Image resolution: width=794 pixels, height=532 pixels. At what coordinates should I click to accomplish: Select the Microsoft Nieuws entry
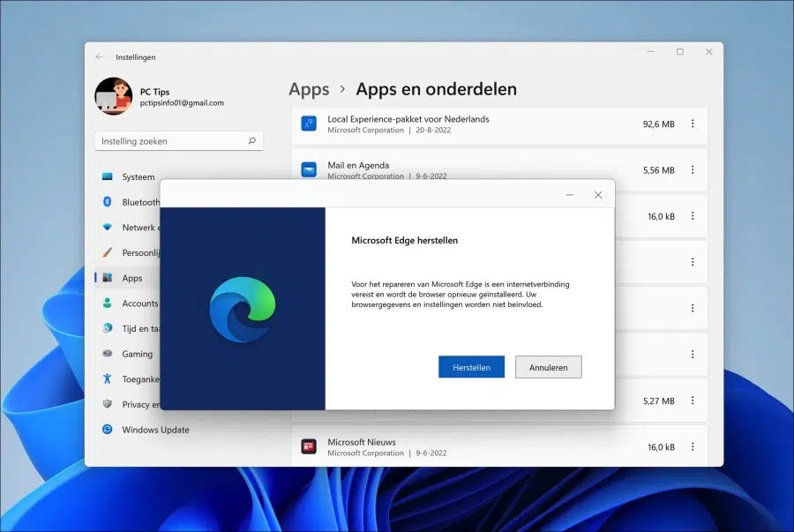tap(499, 446)
